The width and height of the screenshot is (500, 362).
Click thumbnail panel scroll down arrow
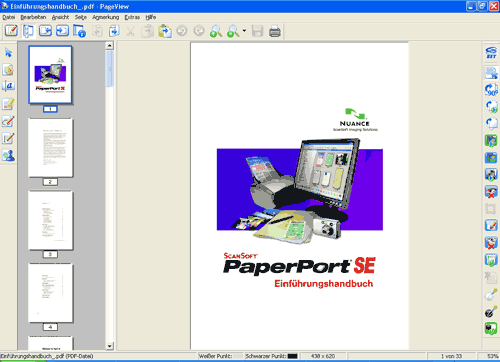(110, 346)
